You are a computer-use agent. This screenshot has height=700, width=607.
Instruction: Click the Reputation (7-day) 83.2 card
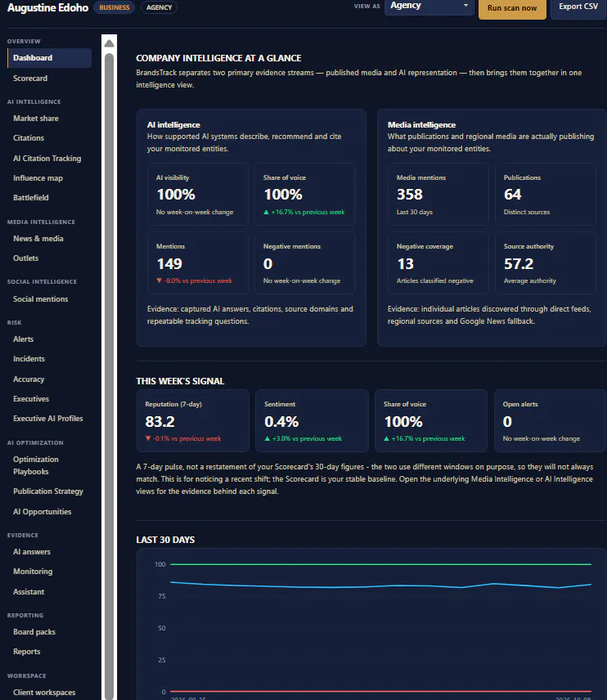(193, 420)
